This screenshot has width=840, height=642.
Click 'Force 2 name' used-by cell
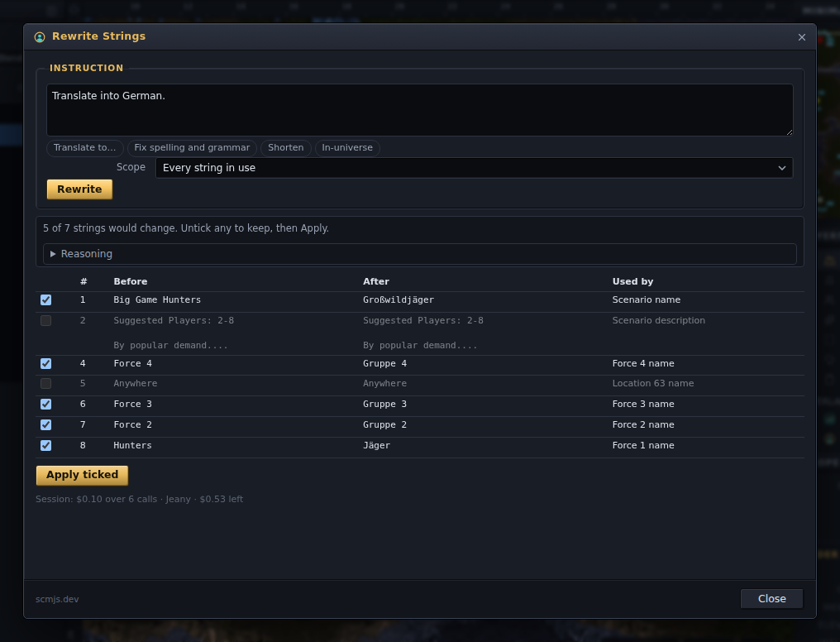(643, 424)
